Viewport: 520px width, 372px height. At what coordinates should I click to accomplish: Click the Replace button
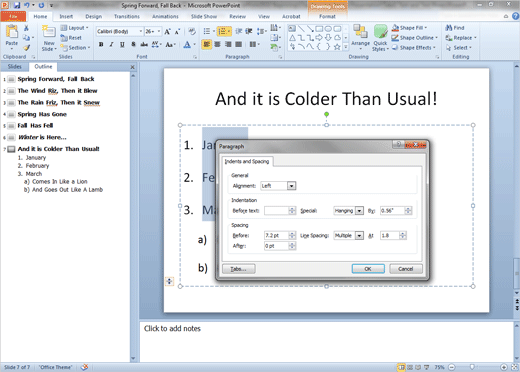461,38
